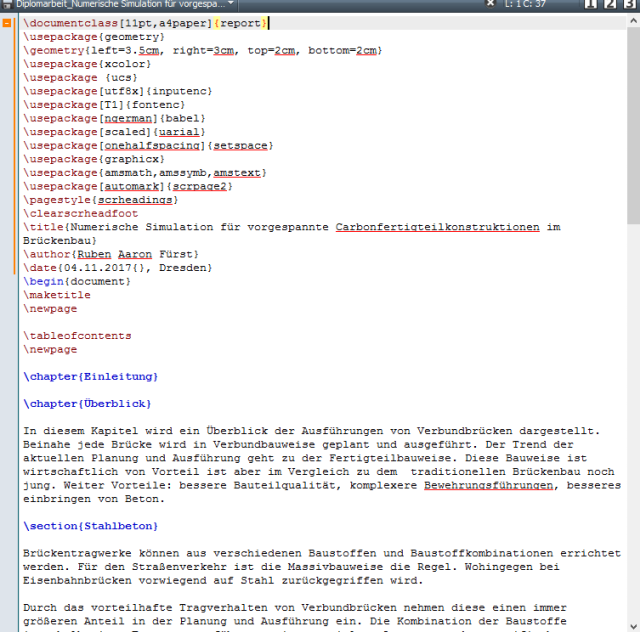Viewport: 640px width, 632px height.
Task: Click underlined word Bewehrungsführungen
Action: (x=487, y=486)
